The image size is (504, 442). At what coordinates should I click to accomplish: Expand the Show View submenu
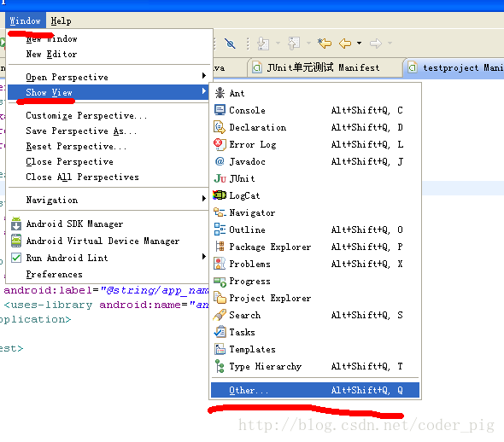tap(108, 92)
